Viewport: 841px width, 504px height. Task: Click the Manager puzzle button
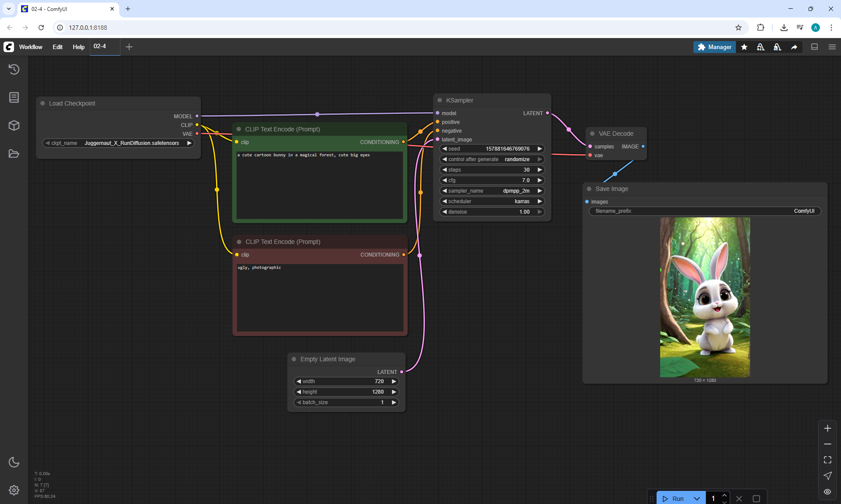click(714, 47)
